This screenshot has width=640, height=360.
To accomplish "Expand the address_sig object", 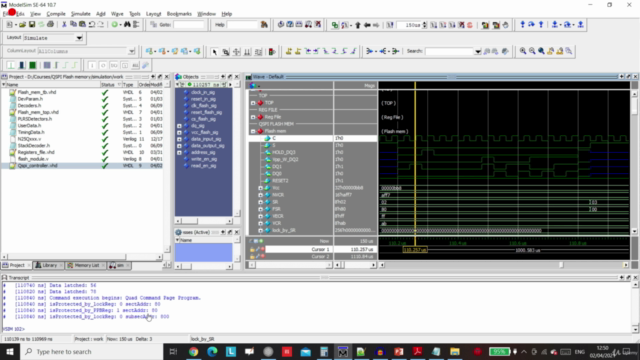I will pos(179,153).
